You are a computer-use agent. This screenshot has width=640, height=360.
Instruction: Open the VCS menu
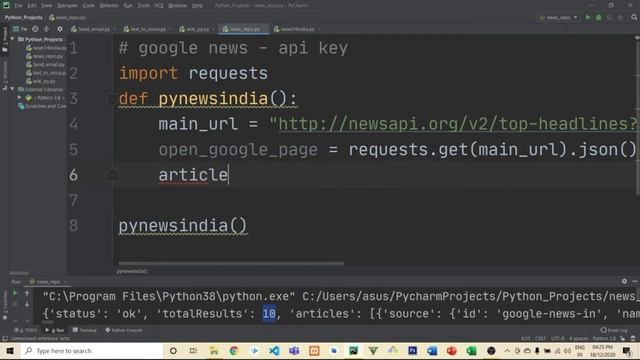[x=159, y=6]
